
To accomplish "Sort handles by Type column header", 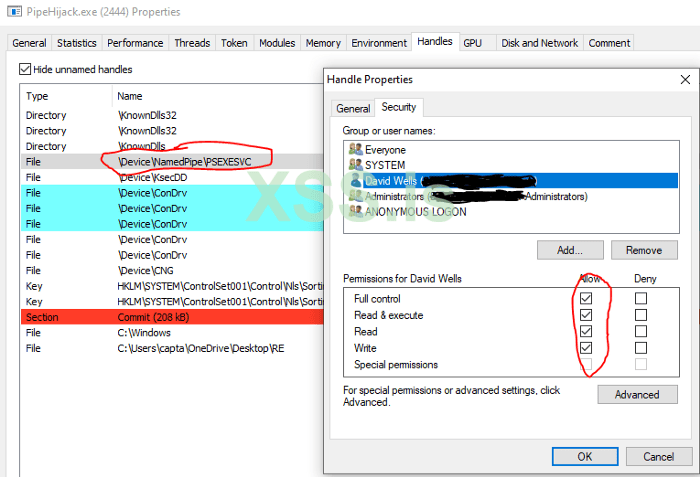I will point(66,96).
